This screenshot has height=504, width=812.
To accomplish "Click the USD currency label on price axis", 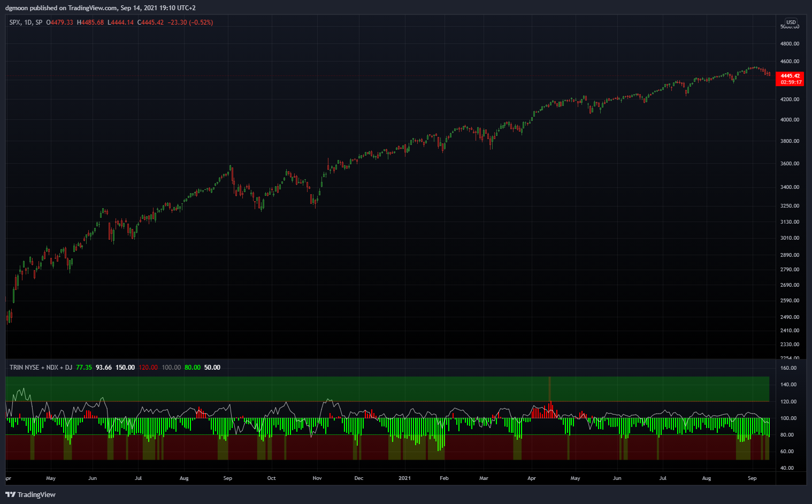I will coord(791,22).
